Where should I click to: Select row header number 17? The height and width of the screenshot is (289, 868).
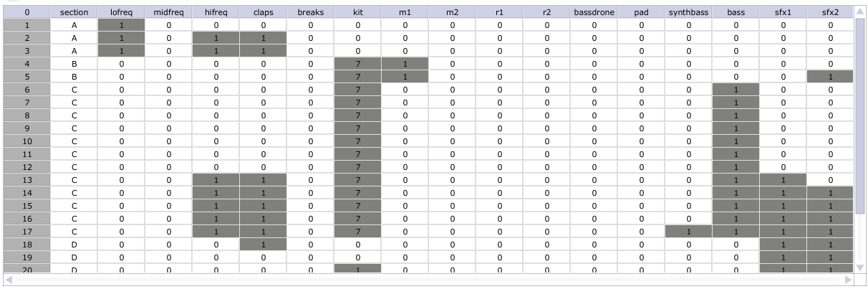[x=27, y=231]
